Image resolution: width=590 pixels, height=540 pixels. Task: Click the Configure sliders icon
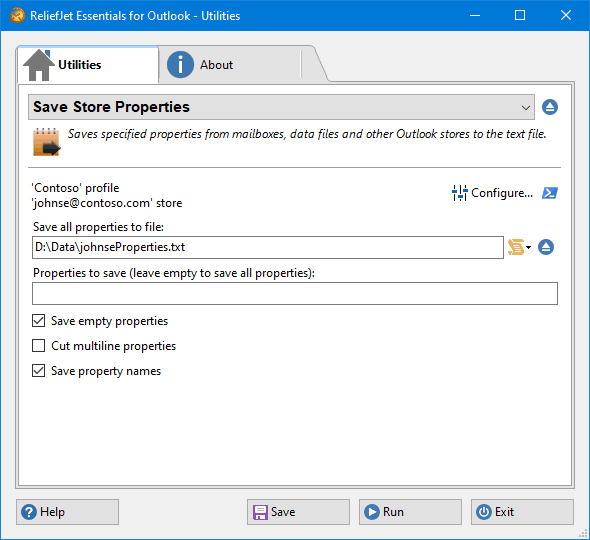[x=459, y=193]
